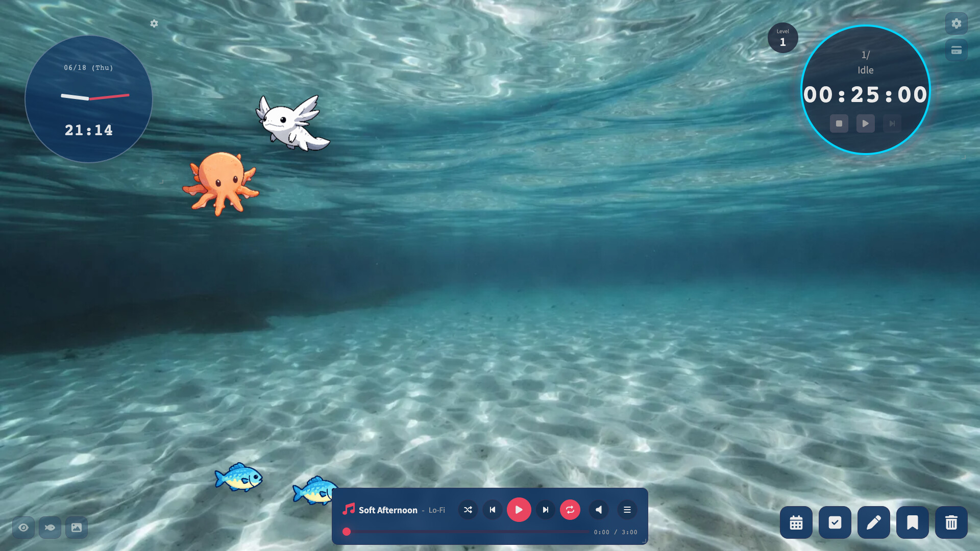Go to previous track
This screenshot has width=980, height=551.
pos(493,510)
